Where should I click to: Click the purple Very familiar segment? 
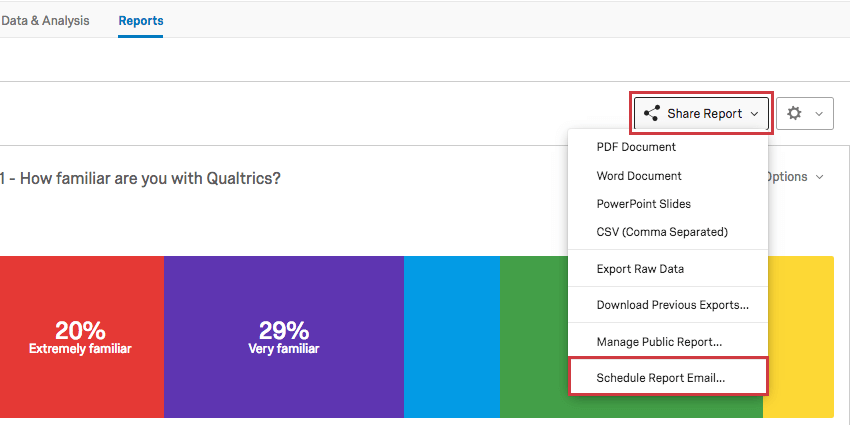(x=284, y=337)
